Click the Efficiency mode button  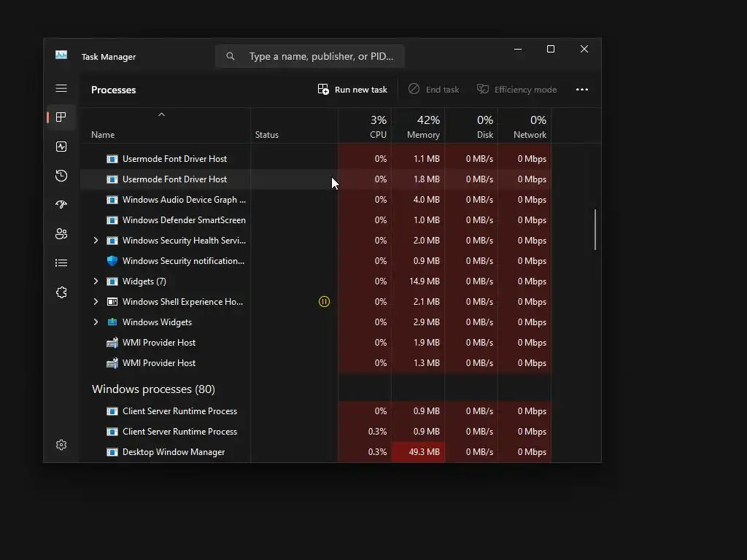point(517,90)
